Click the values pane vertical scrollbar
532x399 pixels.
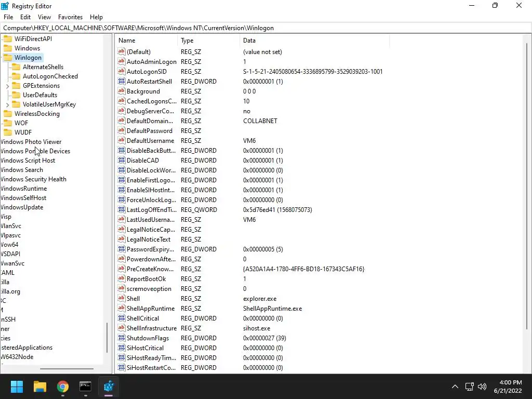527,186
